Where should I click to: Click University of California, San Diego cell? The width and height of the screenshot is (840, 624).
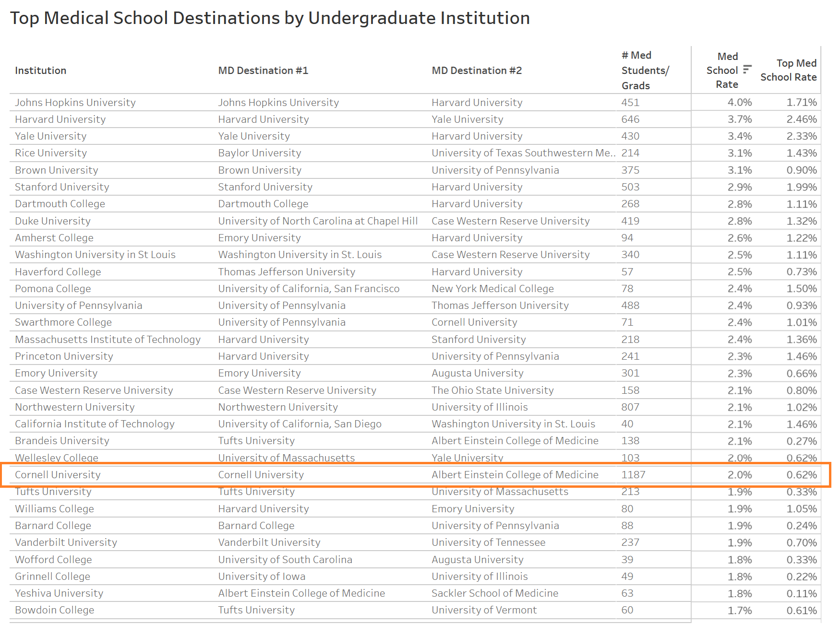[300, 424]
